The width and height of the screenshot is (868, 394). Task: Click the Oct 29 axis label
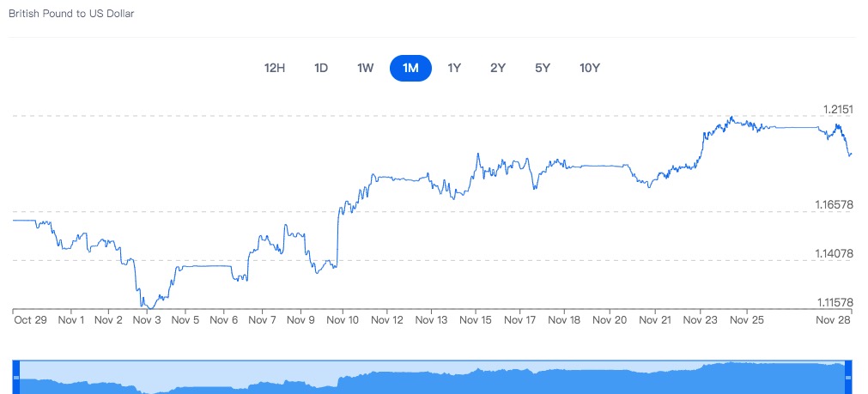pos(30,320)
